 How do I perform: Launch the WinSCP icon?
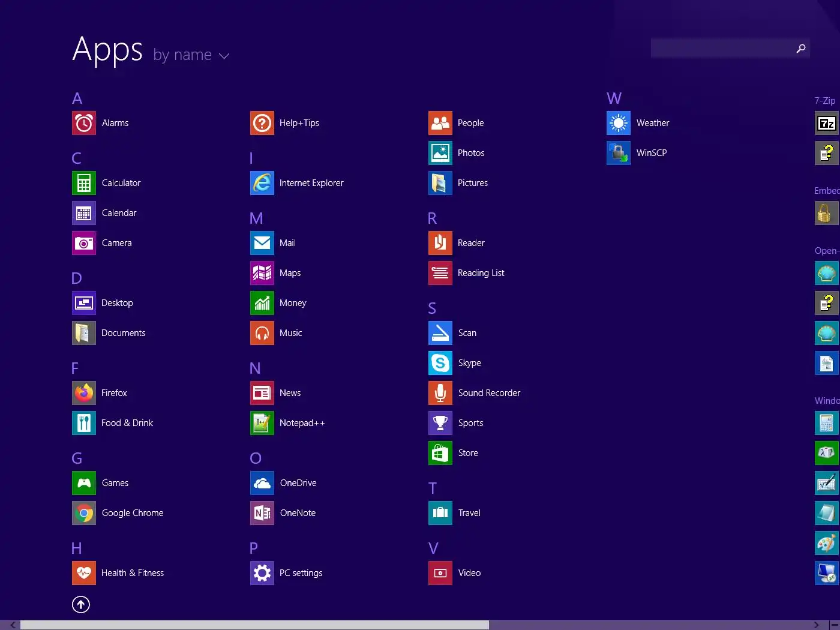(619, 153)
